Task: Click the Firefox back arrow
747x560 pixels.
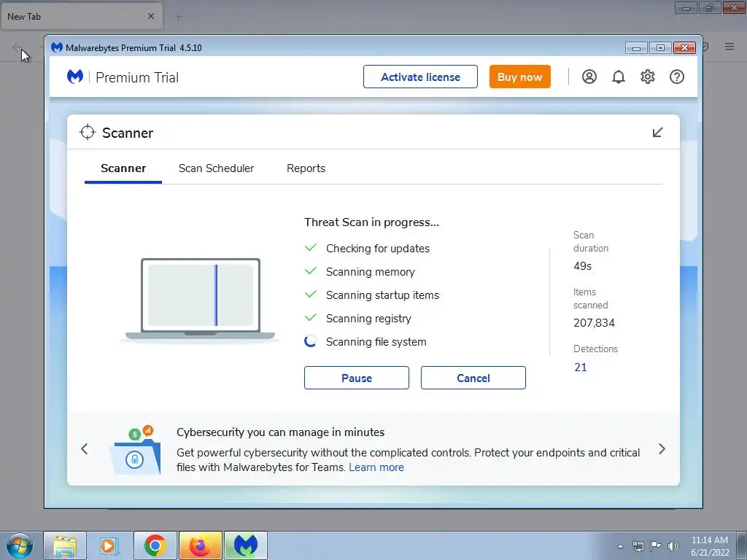Action: pyautogui.click(x=18, y=47)
